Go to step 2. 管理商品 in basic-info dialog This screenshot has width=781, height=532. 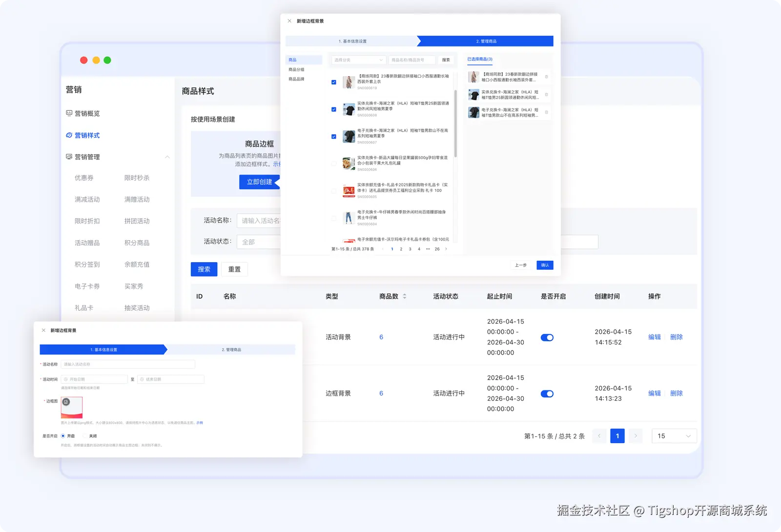click(231, 349)
